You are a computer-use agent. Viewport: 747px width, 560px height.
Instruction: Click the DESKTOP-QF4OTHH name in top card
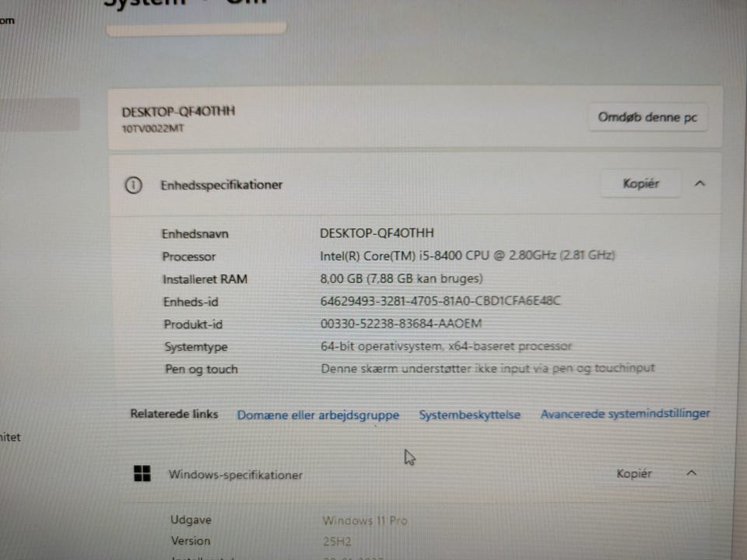point(178,112)
